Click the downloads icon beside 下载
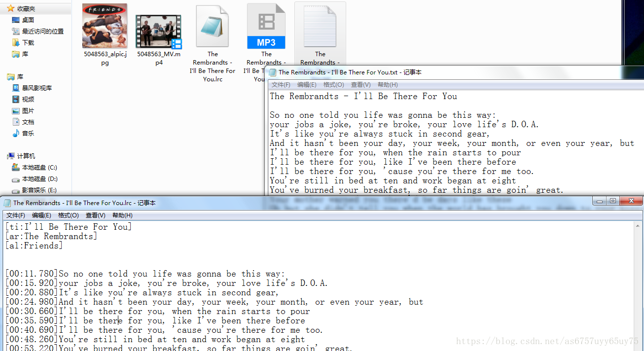The height and width of the screenshot is (351, 644). point(16,42)
